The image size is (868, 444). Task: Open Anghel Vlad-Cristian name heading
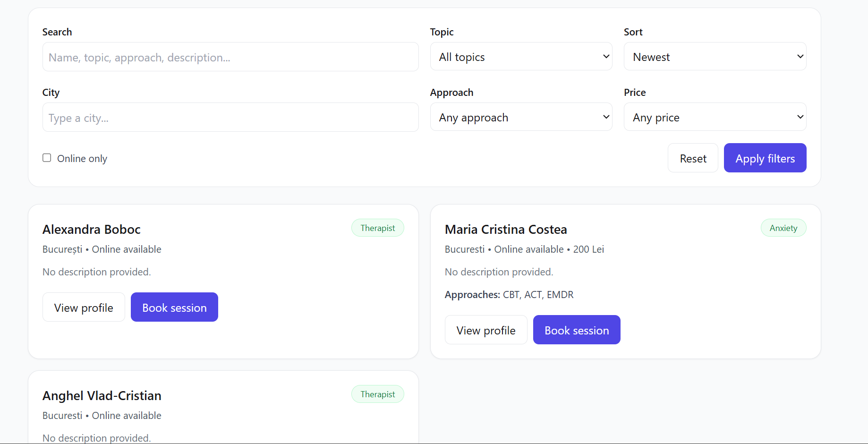coord(102,396)
